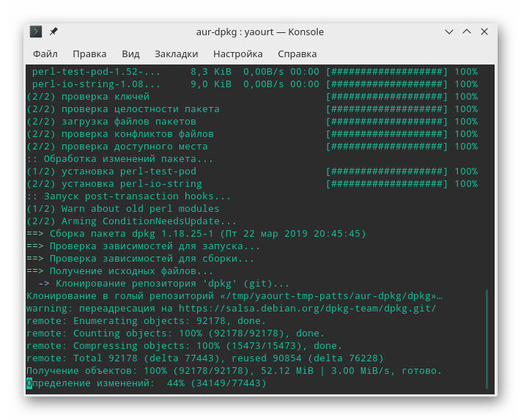Image resolution: width=521 pixels, height=420 pixels.
Task: Click the '44% (34149/77443)' progress value
Action: point(216,383)
